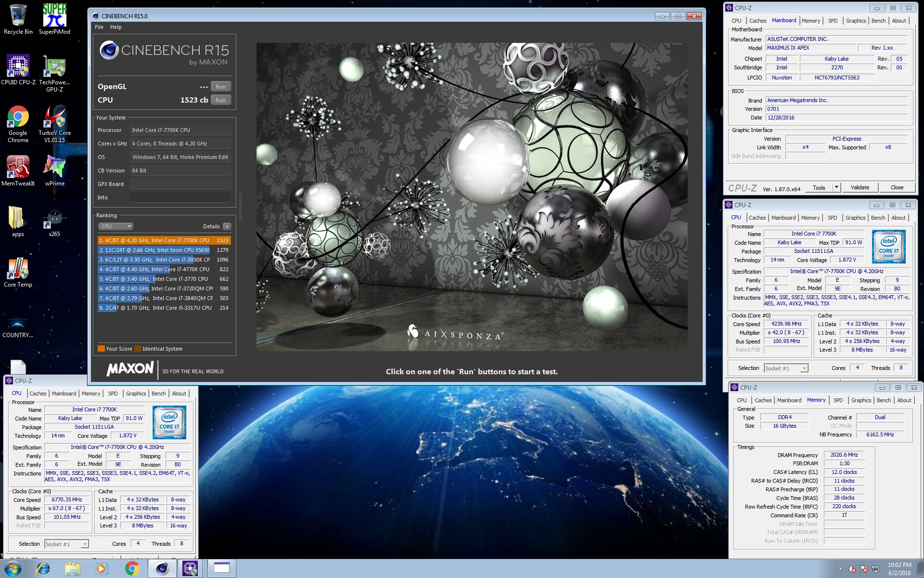This screenshot has width=924, height=578.
Task: Launch SuperPiMod from the desktop
Action: click(x=54, y=19)
